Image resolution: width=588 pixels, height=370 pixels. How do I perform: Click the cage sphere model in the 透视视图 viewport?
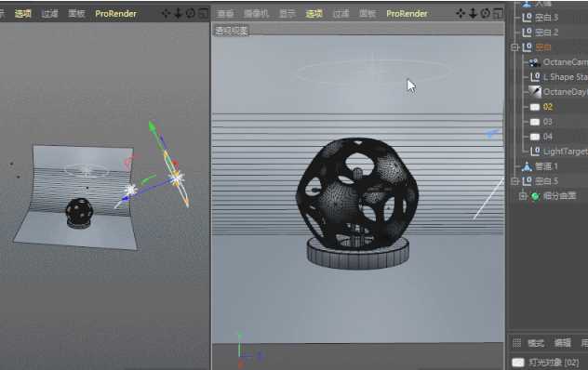(x=357, y=193)
